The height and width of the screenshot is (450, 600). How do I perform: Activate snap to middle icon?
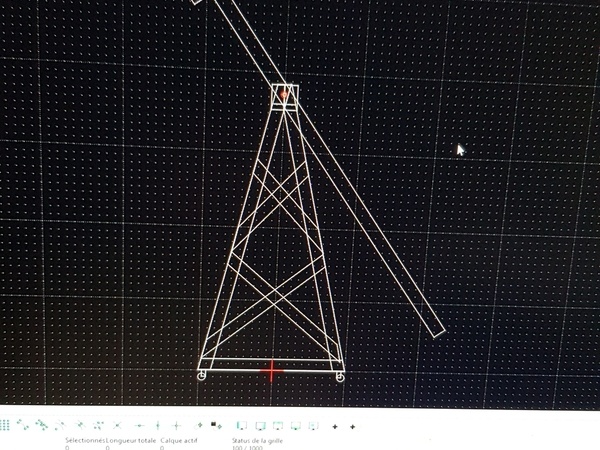[x=78, y=426]
